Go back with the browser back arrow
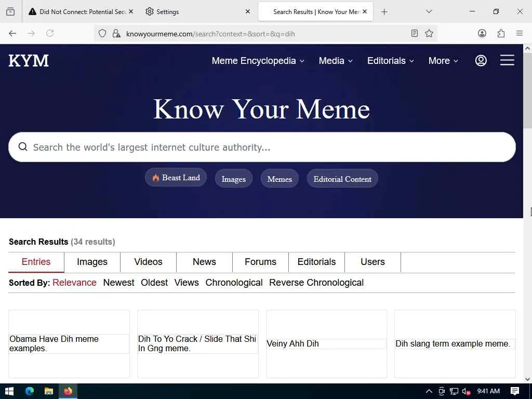Image resolution: width=532 pixels, height=399 pixels. 12,33
